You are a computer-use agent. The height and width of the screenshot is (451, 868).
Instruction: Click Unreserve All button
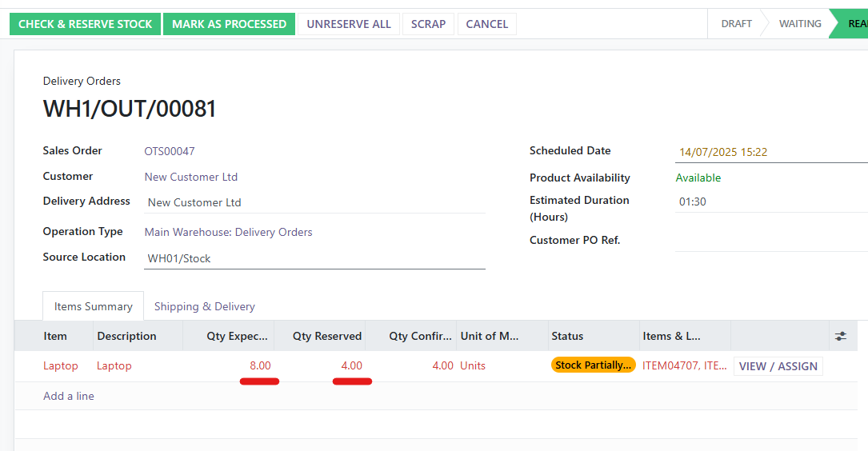pos(349,24)
